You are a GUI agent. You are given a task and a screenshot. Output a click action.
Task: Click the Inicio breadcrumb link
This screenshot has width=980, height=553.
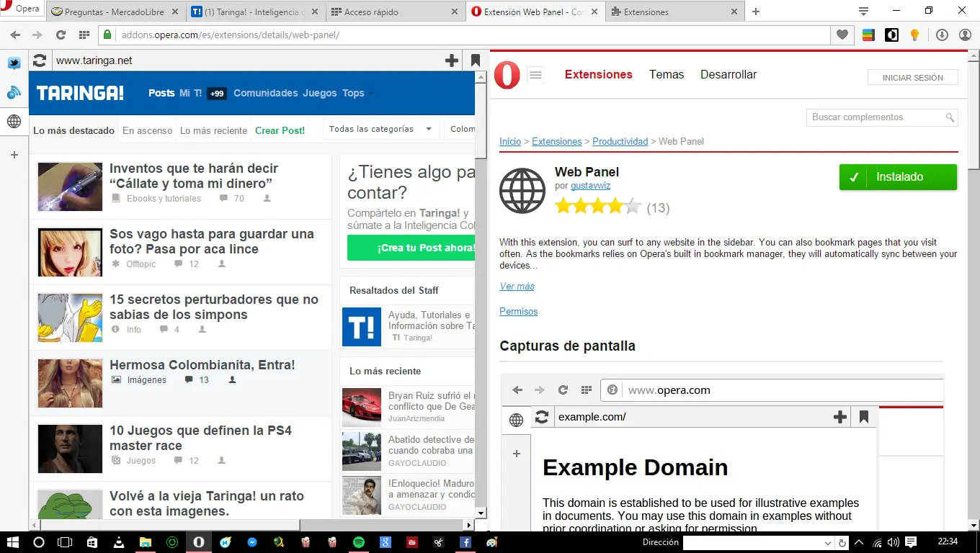click(x=510, y=142)
